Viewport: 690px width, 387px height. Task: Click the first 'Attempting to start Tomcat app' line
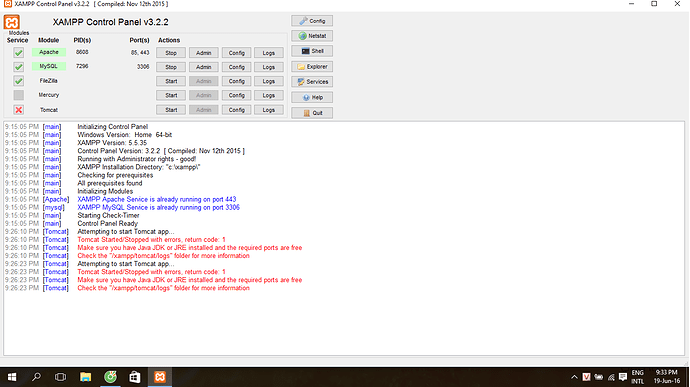click(126, 232)
